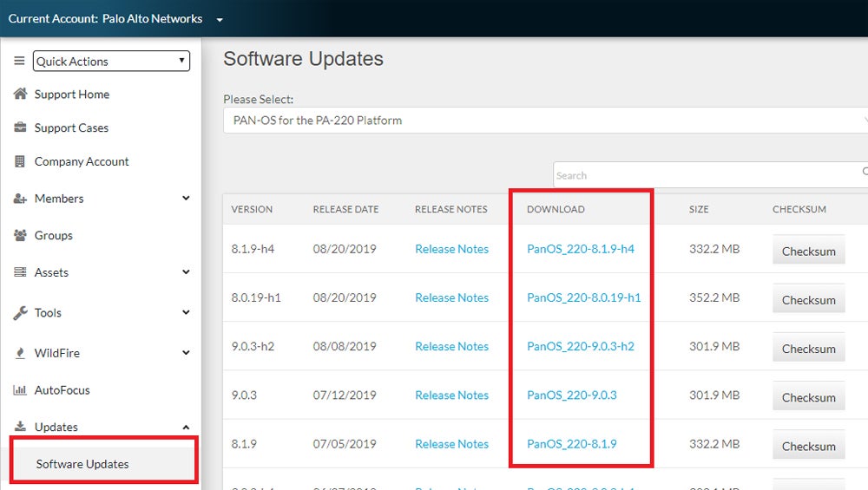Expand the Members menu chevron
868x490 pixels.
coord(186,199)
